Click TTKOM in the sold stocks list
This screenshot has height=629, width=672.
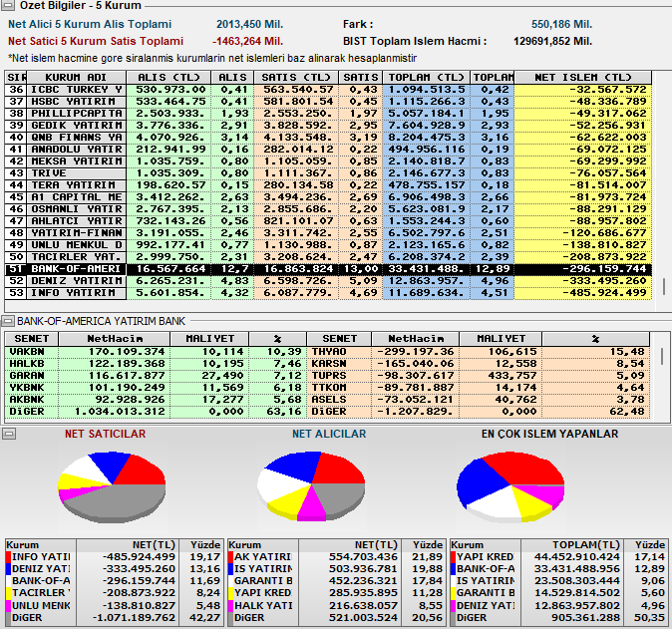(329, 388)
